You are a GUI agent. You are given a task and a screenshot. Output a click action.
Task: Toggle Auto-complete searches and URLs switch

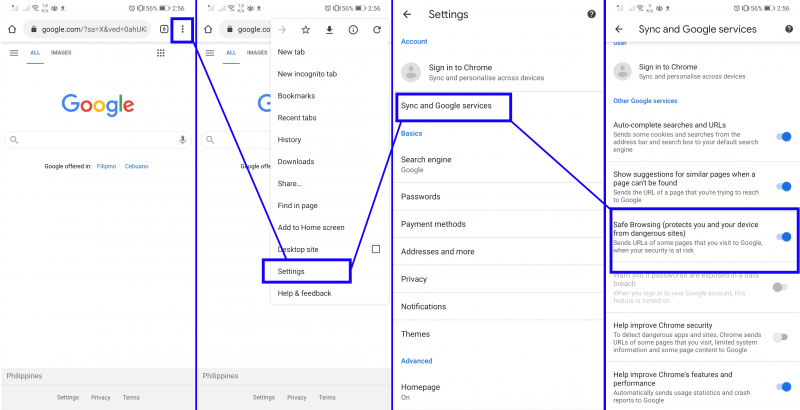point(783,137)
